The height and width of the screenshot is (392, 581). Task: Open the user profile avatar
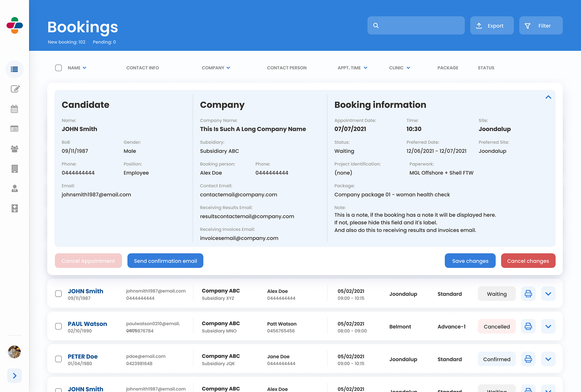point(14,352)
